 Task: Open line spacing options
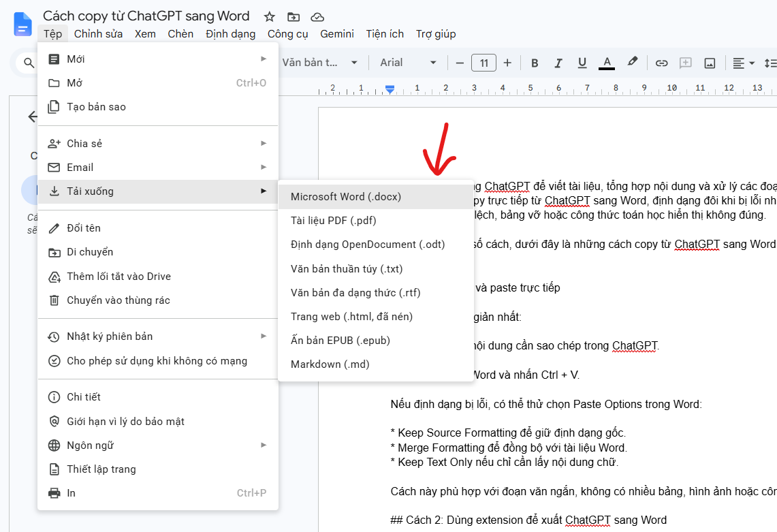771,63
